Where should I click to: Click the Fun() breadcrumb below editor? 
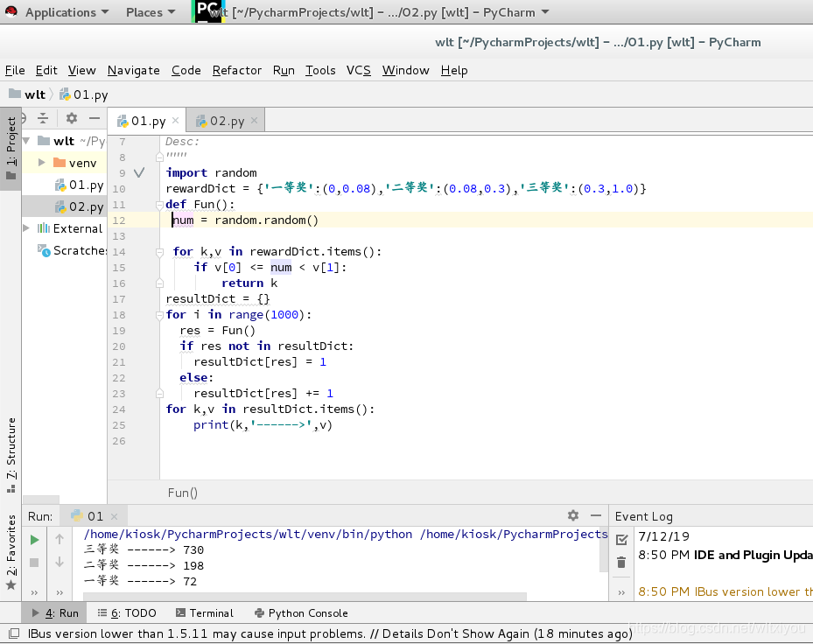tap(183, 493)
